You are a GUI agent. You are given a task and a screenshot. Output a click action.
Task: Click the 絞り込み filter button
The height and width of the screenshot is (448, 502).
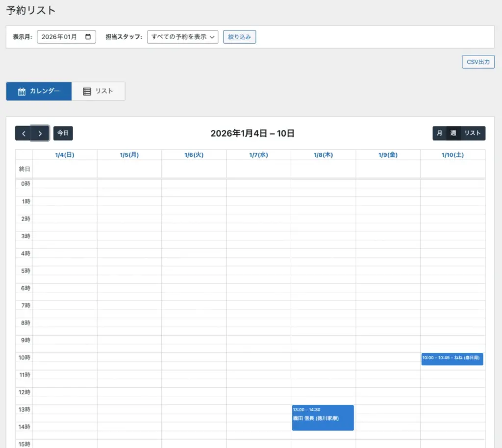(239, 37)
